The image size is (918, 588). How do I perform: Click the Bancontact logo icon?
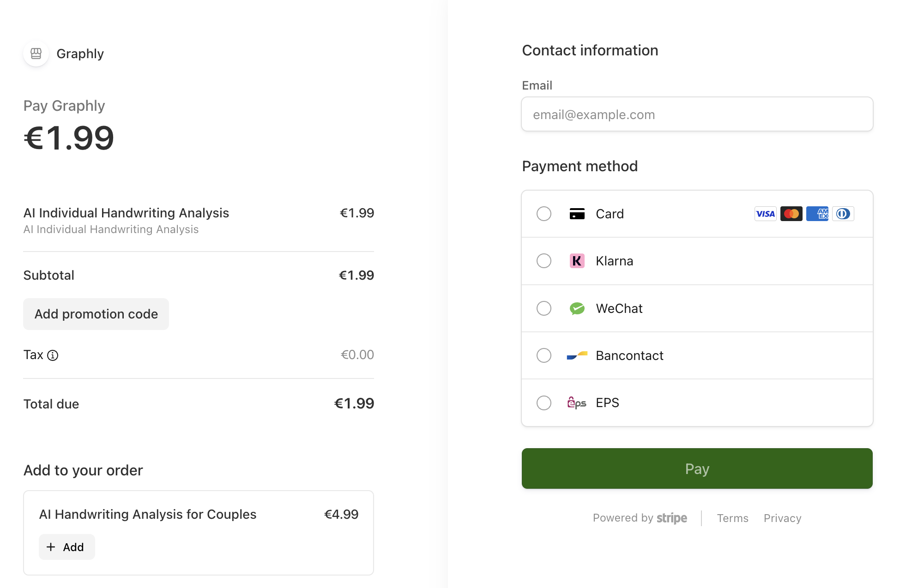577,355
